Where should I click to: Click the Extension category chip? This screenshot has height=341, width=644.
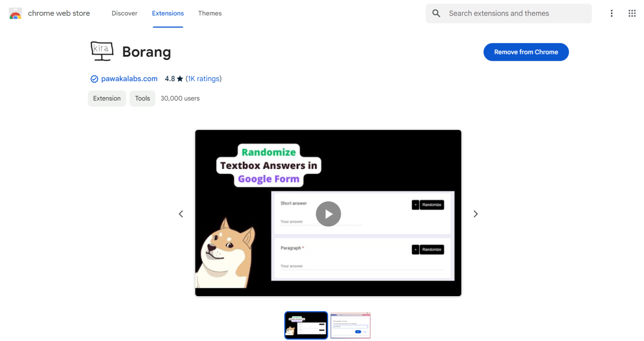point(107,99)
